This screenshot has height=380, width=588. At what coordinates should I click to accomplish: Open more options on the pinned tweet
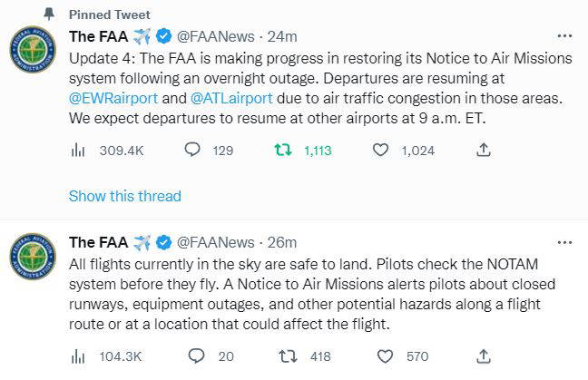click(564, 36)
